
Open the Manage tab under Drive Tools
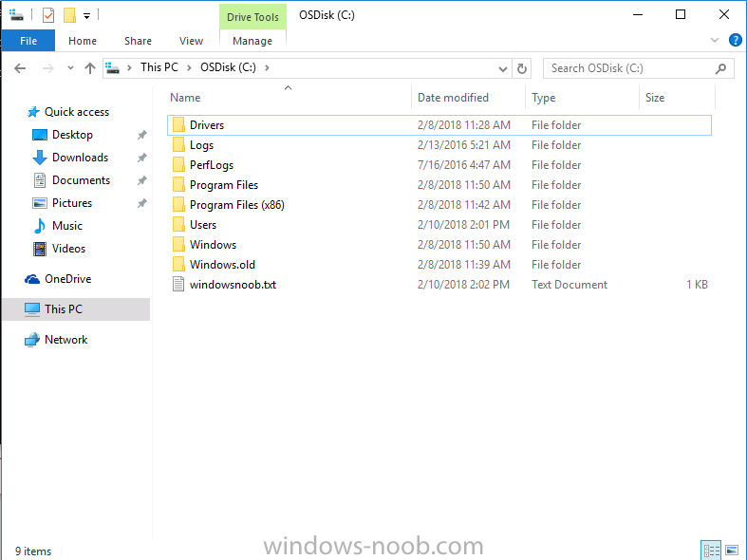(252, 41)
